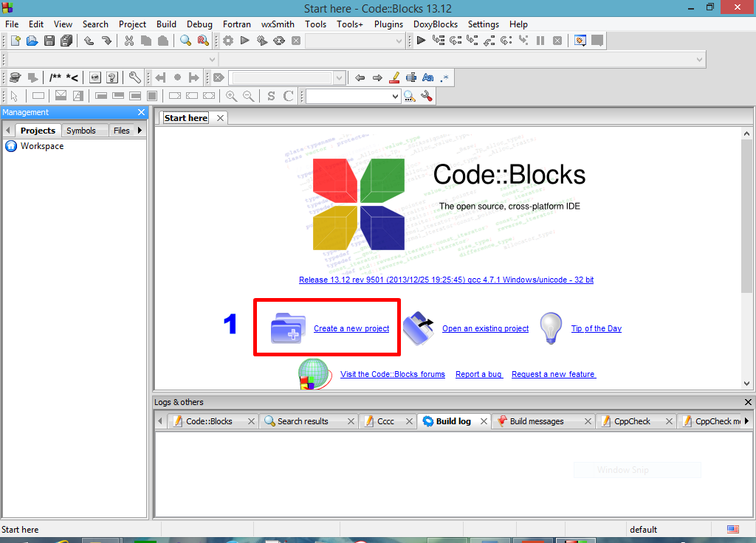Screen dimensions: 756x543
Task: Open the search options red wrench icon
Action: pos(427,96)
